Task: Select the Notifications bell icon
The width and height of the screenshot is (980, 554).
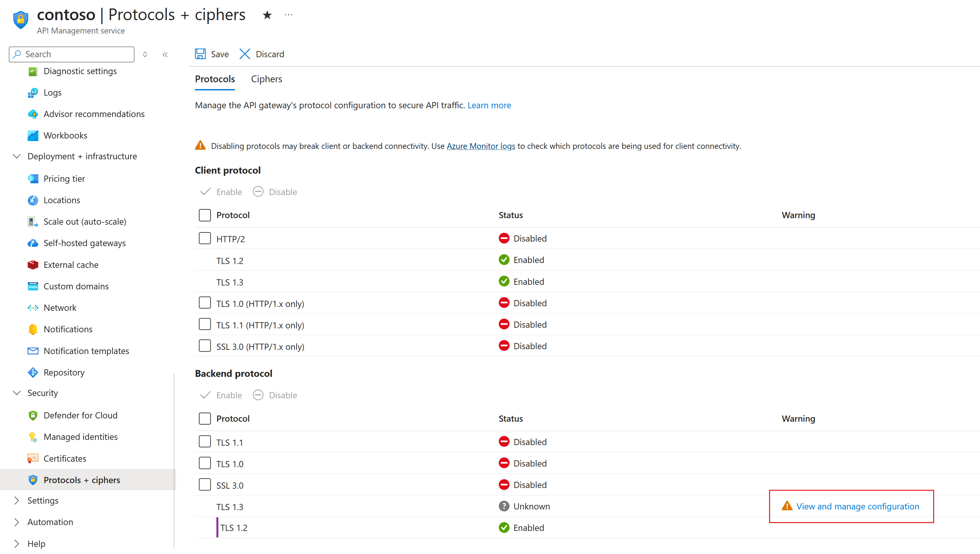Action: 33,329
